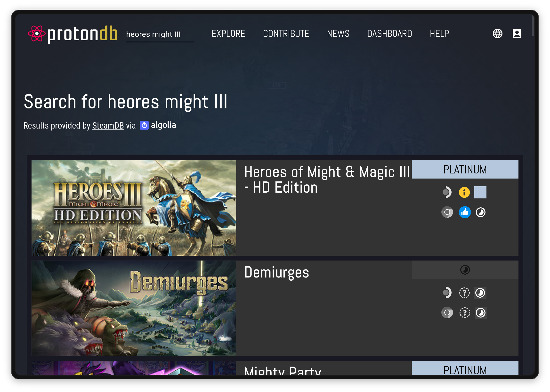Image resolution: width=550 pixels, height=392 pixels.
Task: Open the HELP menu
Action: tap(439, 33)
